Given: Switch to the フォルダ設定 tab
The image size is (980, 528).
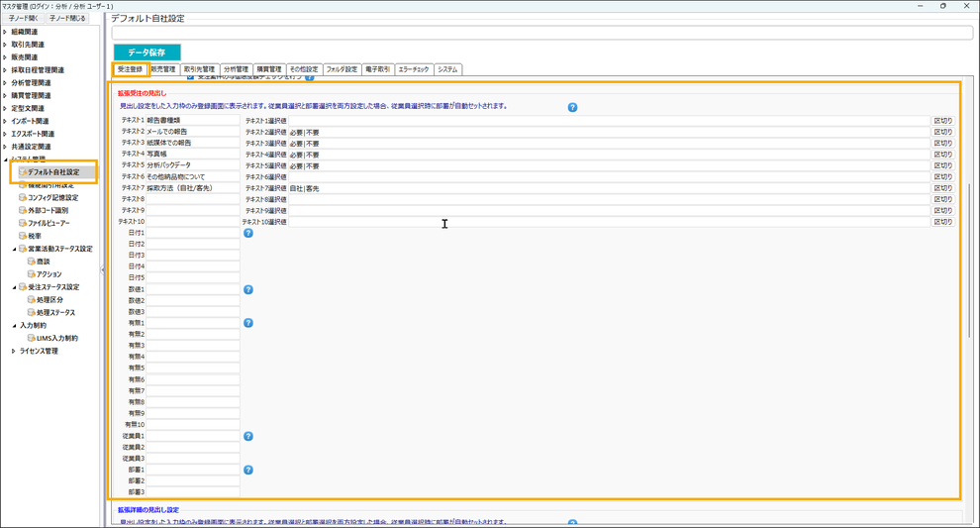Looking at the screenshot, I should click(342, 69).
